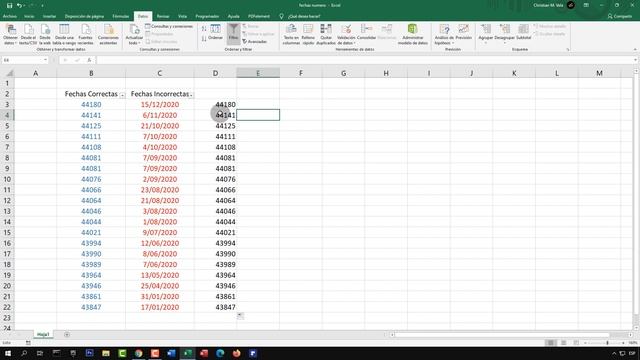
Task: Switch to the Insertar tab
Action: pos(49,16)
